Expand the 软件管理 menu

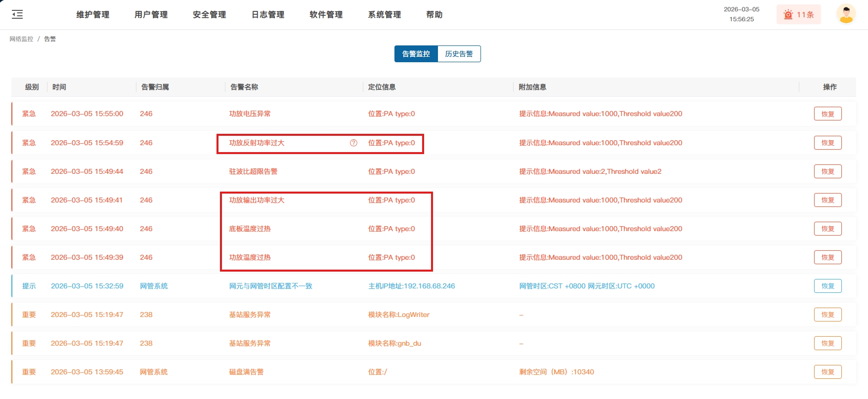(x=326, y=15)
